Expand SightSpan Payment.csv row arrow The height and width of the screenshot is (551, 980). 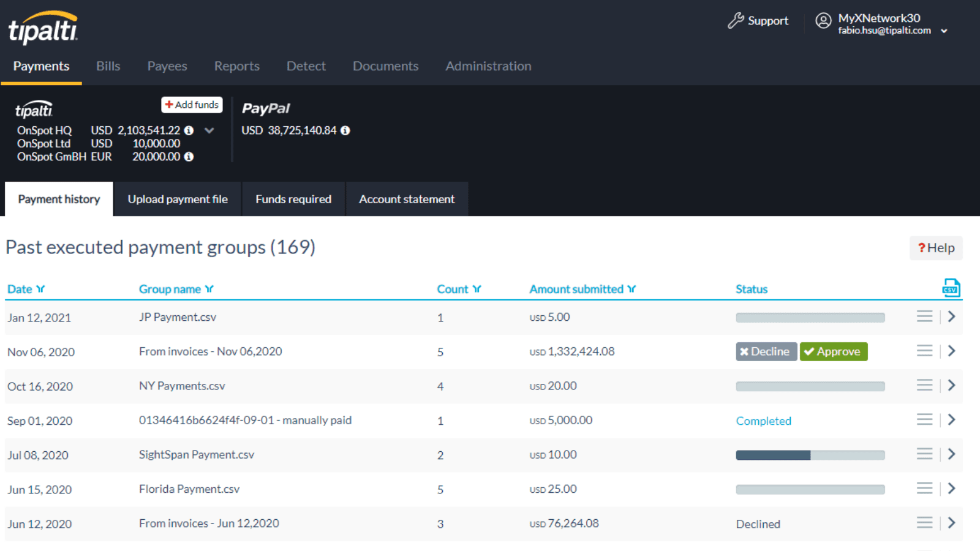tap(951, 454)
